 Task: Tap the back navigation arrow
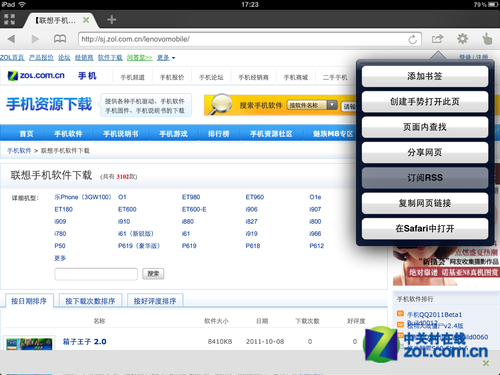(12, 39)
